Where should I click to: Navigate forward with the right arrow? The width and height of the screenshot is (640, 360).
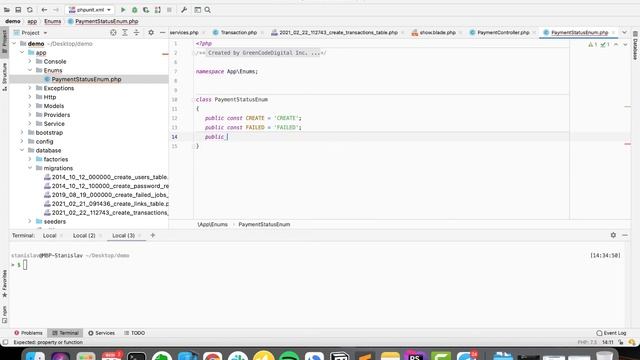click(x=56, y=10)
